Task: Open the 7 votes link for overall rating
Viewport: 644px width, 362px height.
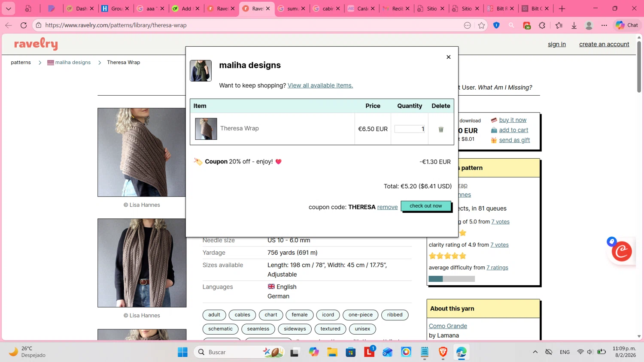Action: point(500,222)
